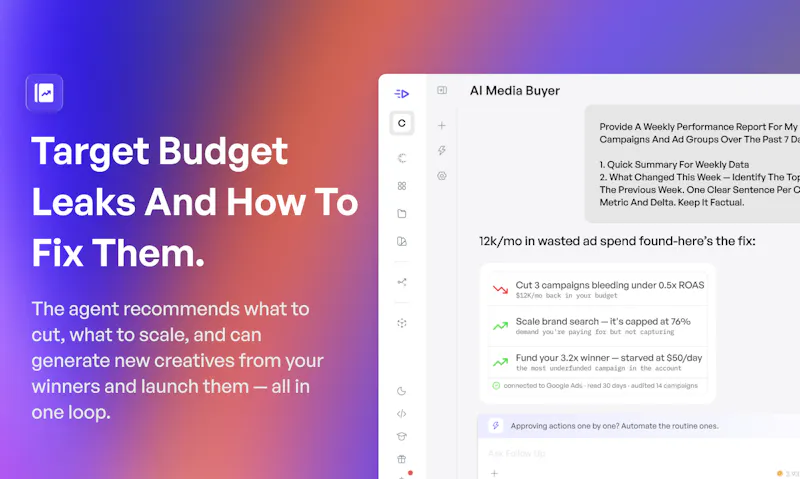Toggle the side panel collapse icon
The image size is (800, 479).
442,90
